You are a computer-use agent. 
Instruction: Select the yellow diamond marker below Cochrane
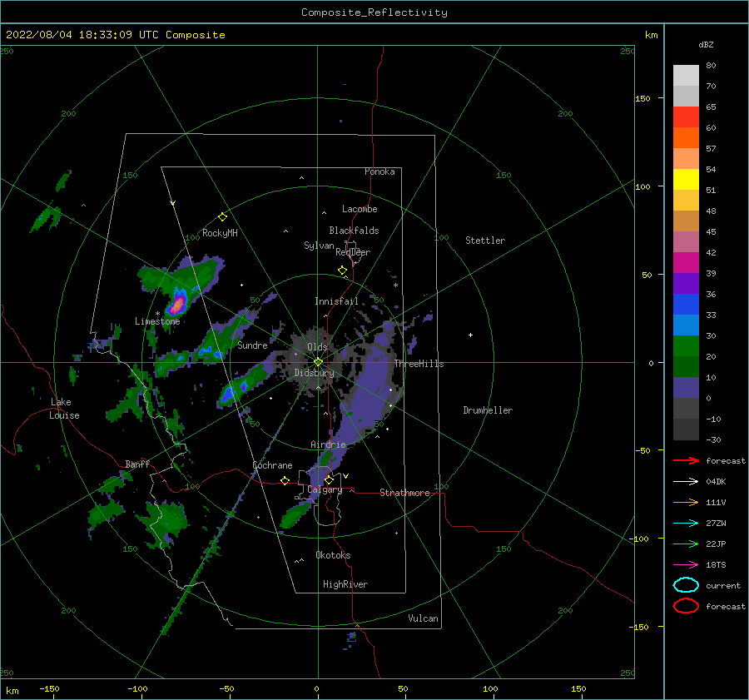point(285,481)
